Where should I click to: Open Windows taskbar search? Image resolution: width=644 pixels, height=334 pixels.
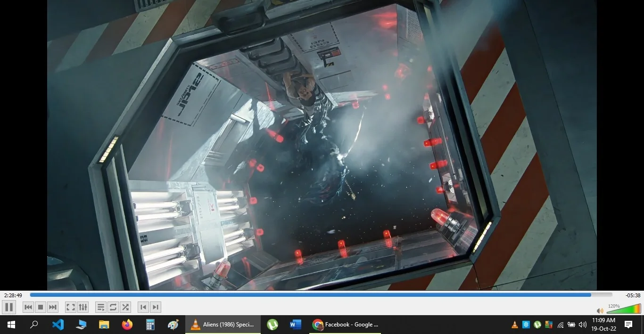click(34, 325)
